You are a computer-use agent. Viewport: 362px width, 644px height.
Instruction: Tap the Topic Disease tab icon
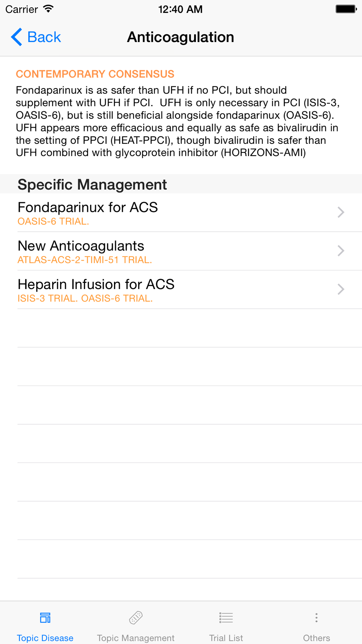[45, 618]
